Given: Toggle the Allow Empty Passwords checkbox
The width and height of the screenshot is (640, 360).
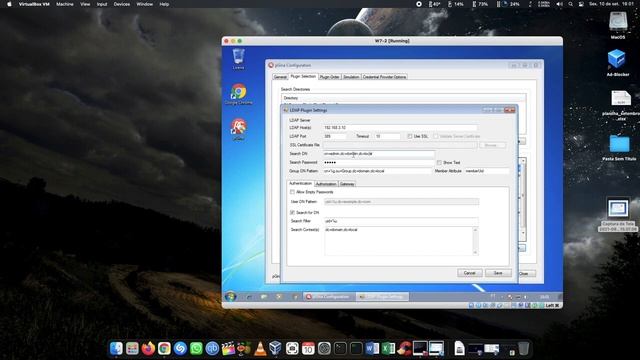Looking at the screenshot, I should coord(292,192).
